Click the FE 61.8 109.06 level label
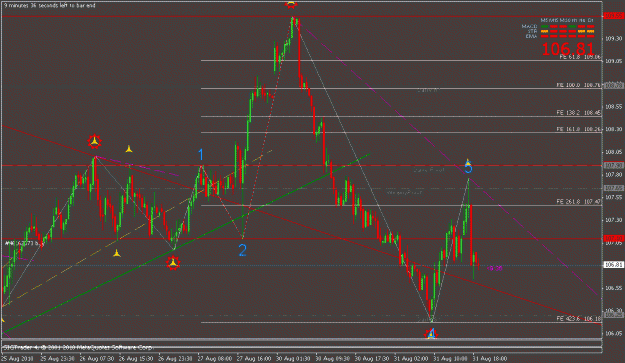 (x=580, y=57)
